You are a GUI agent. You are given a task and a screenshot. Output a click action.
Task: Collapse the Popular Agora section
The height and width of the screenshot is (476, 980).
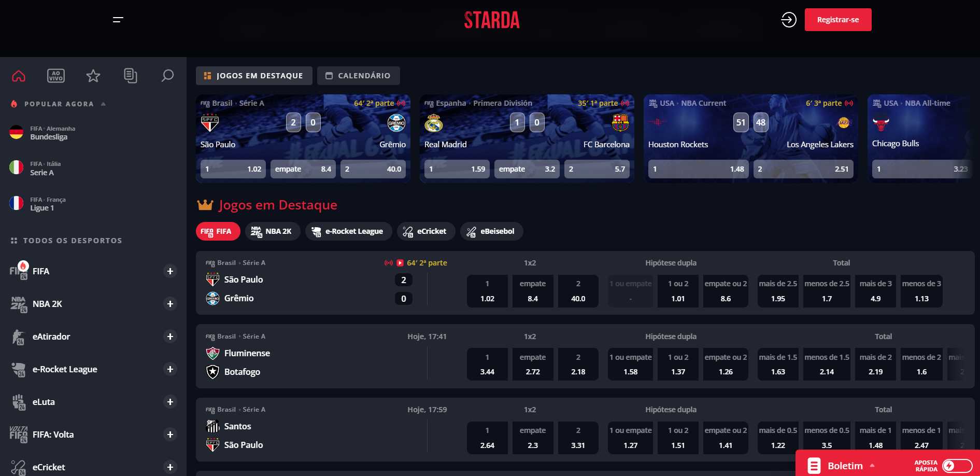point(103,103)
